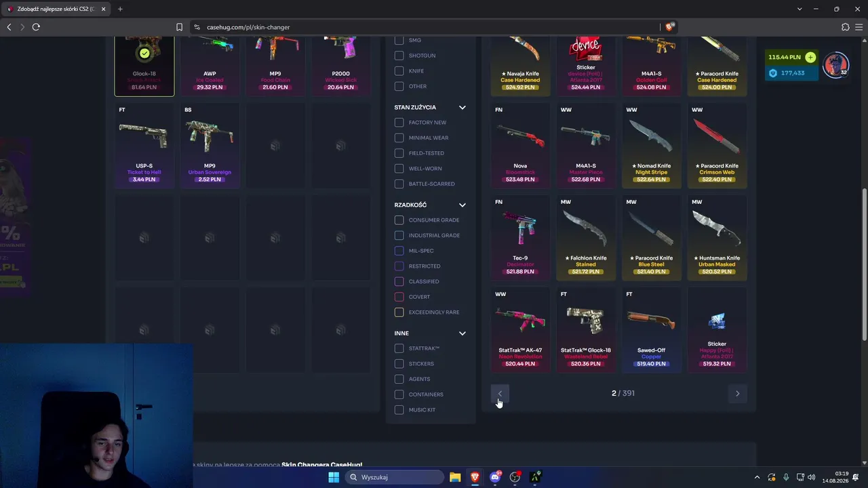Click the green checkmark on Glock-18 skin
The height and width of the screenshot is (488, 868).
coord(144,54)
